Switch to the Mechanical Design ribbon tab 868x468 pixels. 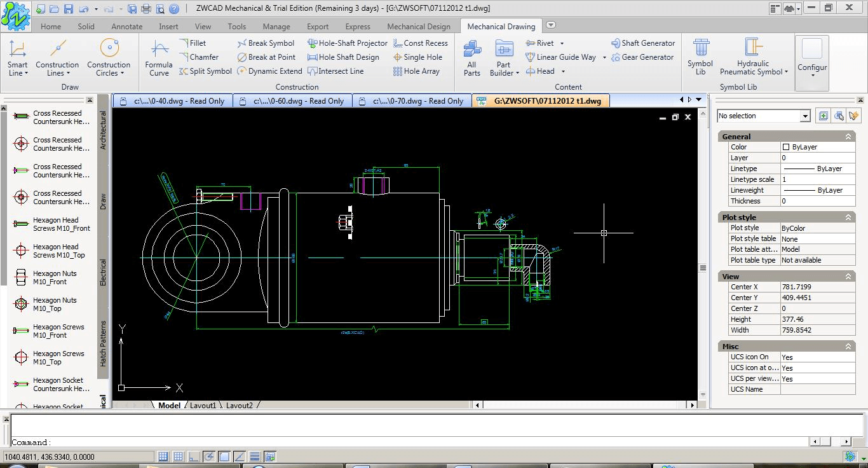419,27
